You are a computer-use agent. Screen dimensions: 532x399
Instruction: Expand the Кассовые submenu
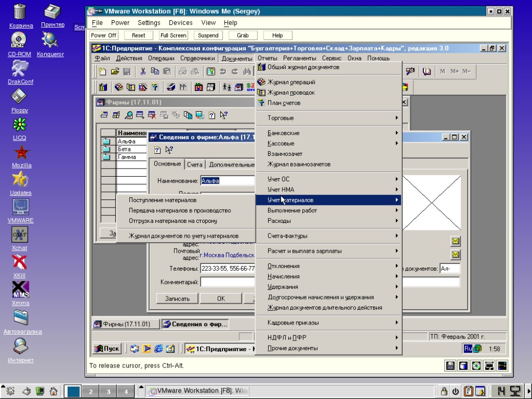(x=328, y=143)
